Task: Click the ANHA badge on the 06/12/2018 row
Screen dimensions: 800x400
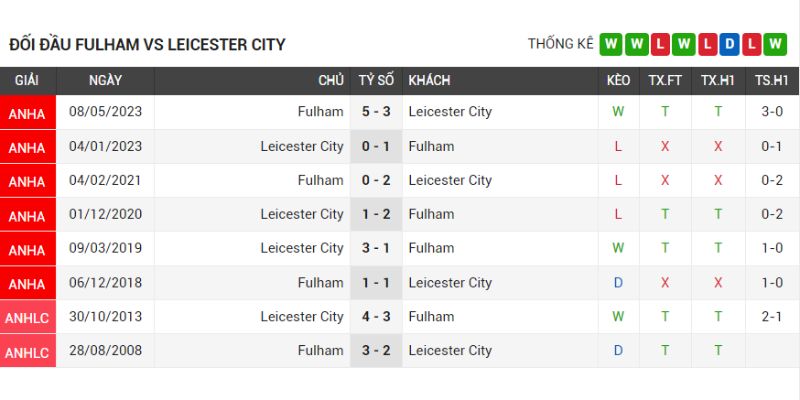Action: point(27,284)
